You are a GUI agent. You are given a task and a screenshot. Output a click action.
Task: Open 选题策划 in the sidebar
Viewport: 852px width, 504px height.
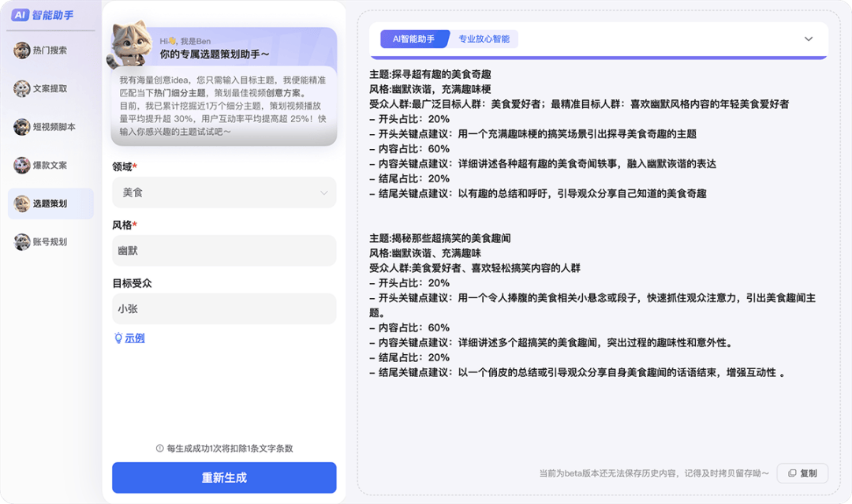pos(50,203)
